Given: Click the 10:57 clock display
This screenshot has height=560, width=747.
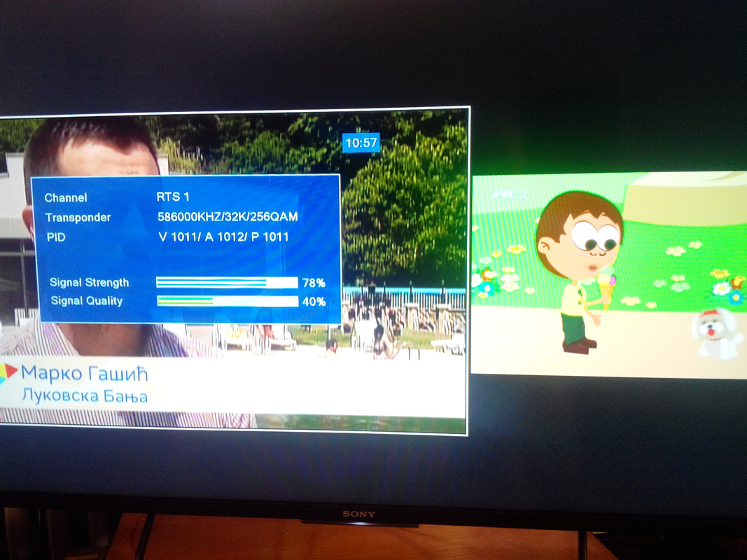Looking at the screenshot, I should tap(361, 142).
